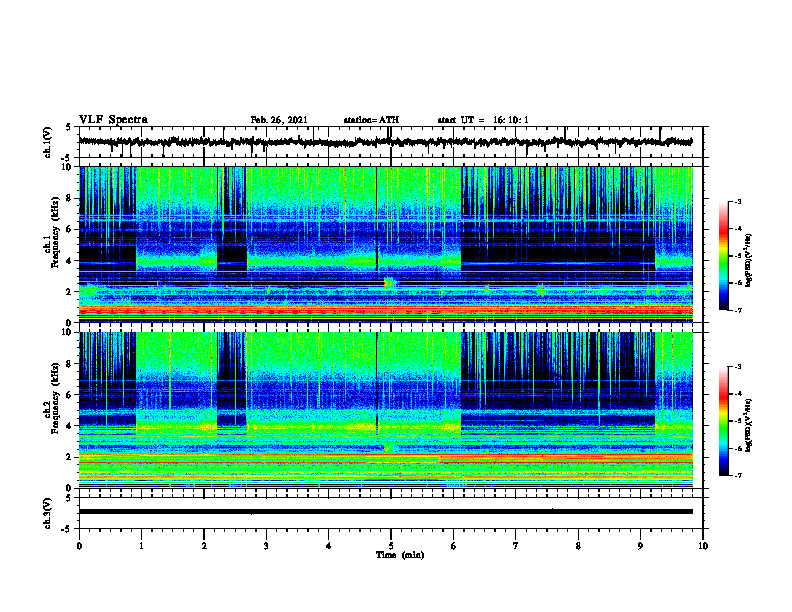
Task: Click time axis tick label "3"
Action: (x=266, y=546)
